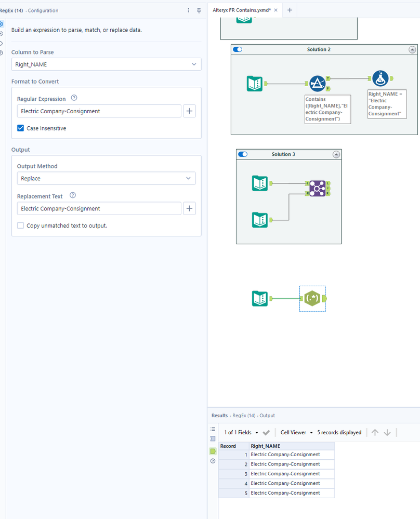Open Replacement Text help tooltip
The width and height of the screenshot is (420, 519).
[x=73, y=195]
